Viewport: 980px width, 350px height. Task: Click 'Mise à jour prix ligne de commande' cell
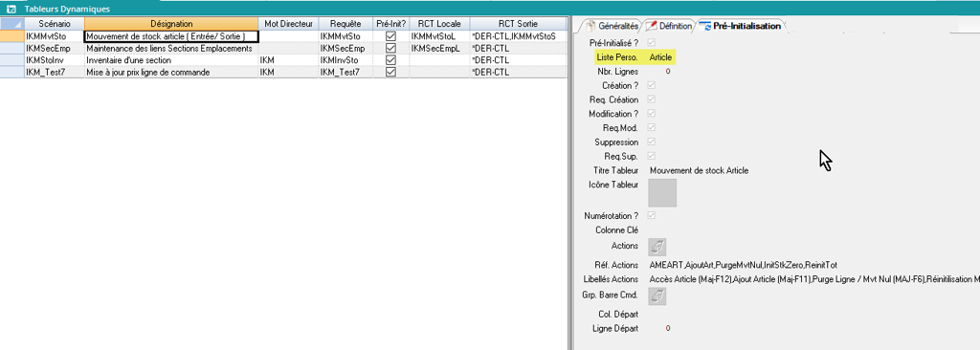point(171,72)
